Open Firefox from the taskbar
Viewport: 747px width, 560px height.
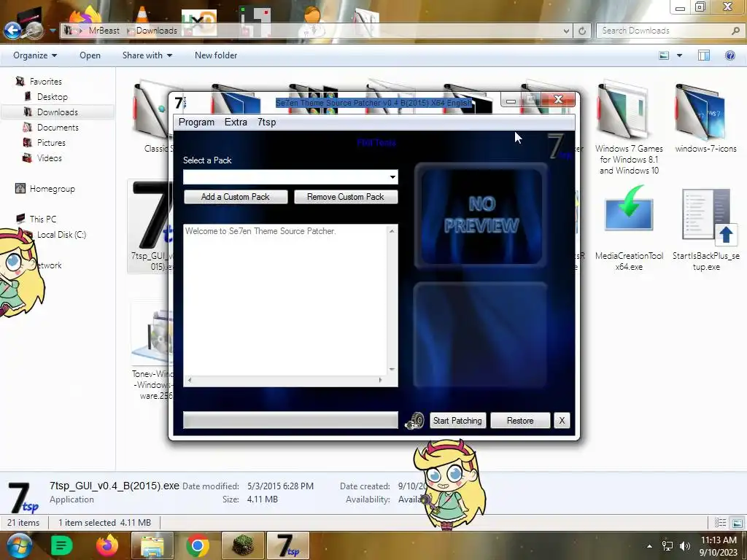107,545
